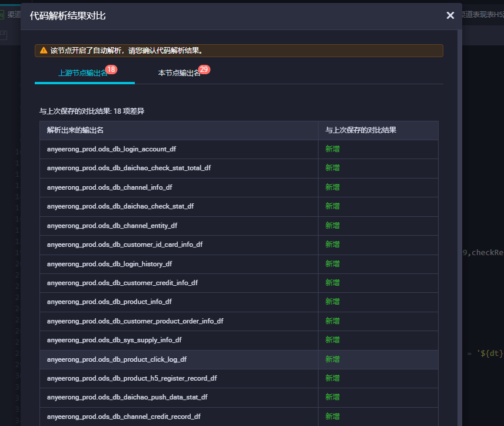Select row ods_db_customer_credit_info_df
The height and width of the screenshot is (426, 504).
[x=239, y=283]
